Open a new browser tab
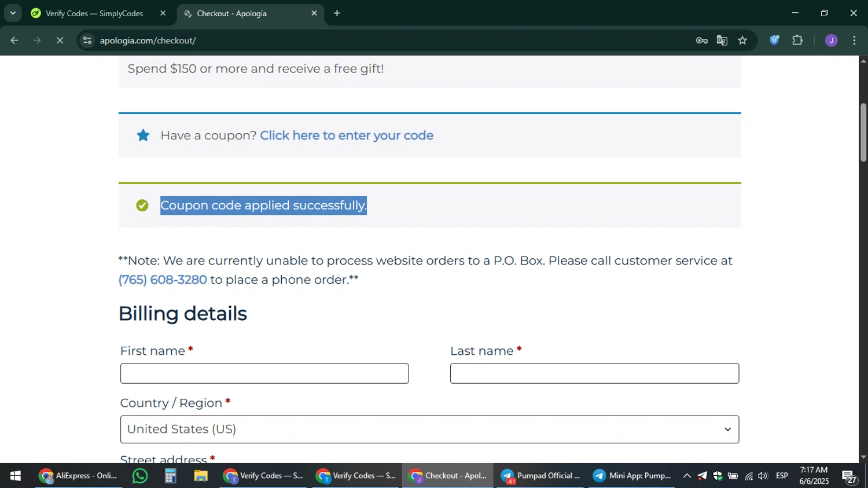 (x=337, y=13)
